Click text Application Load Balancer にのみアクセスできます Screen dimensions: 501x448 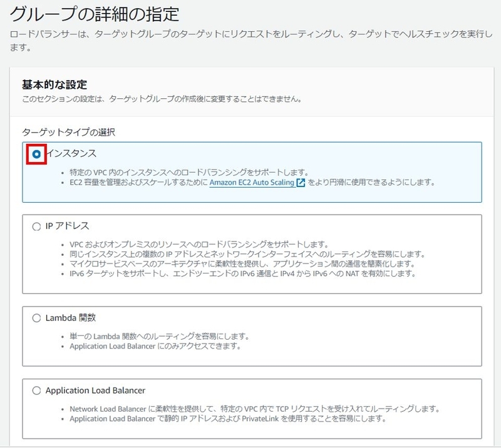155,346
